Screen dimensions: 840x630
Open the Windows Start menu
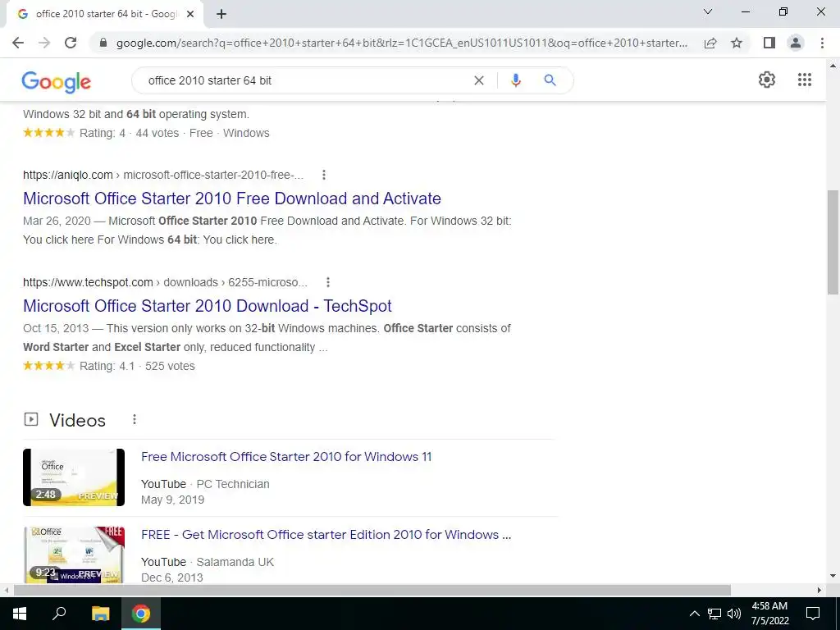[x=20, y=614]
